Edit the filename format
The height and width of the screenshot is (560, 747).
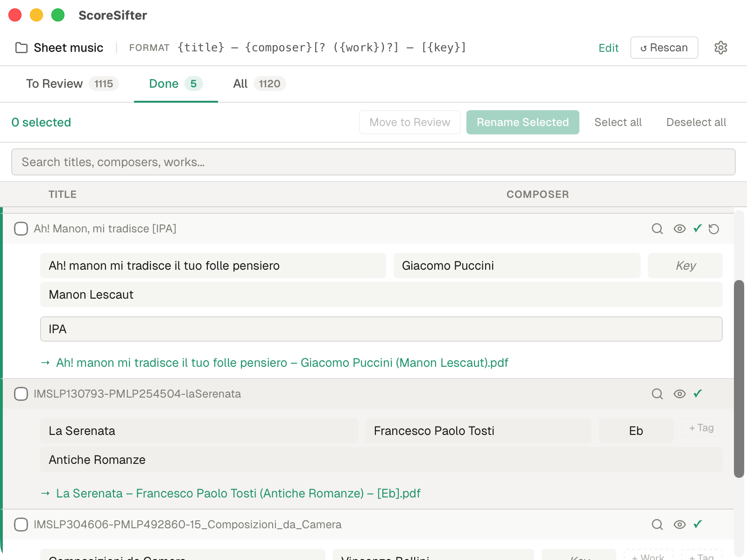click(x=608, y=48)
